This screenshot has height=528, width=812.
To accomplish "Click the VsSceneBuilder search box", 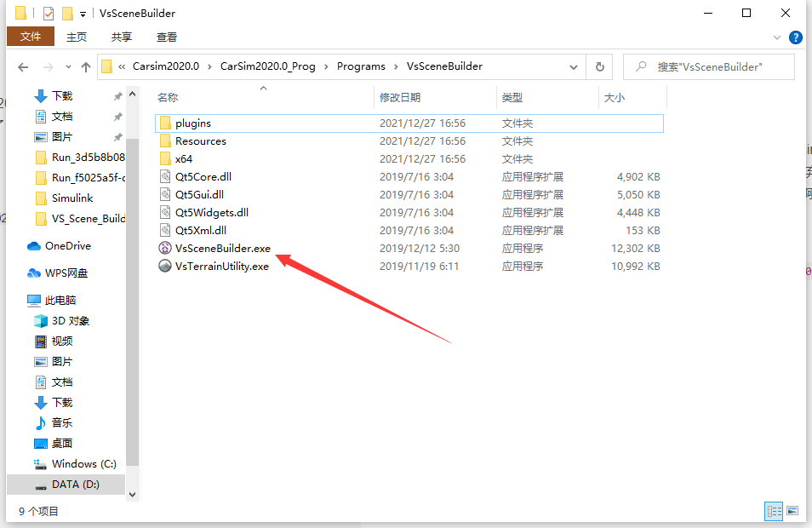I will coord(709,66).
